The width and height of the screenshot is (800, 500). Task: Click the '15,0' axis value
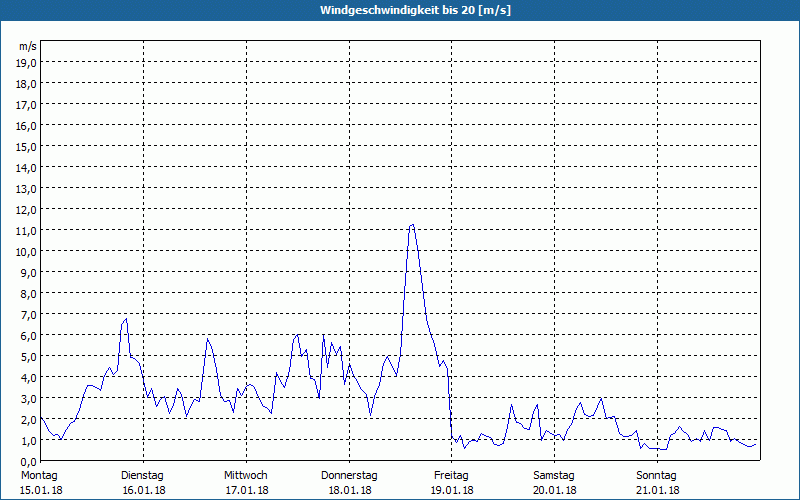(26, 147)
